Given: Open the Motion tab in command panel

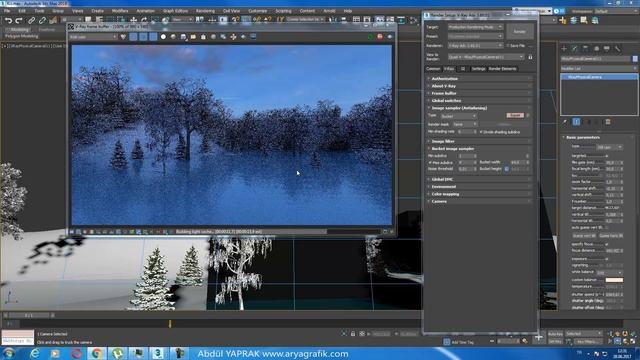Looking at the screenshot, I should click(596, 49).
